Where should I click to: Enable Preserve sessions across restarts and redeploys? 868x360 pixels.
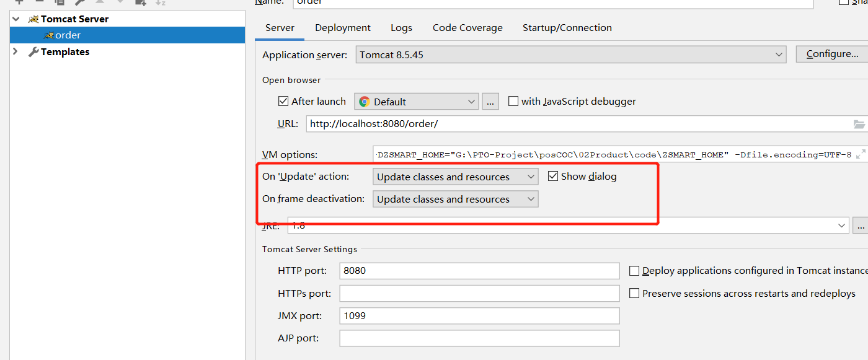tap(634, 293)
